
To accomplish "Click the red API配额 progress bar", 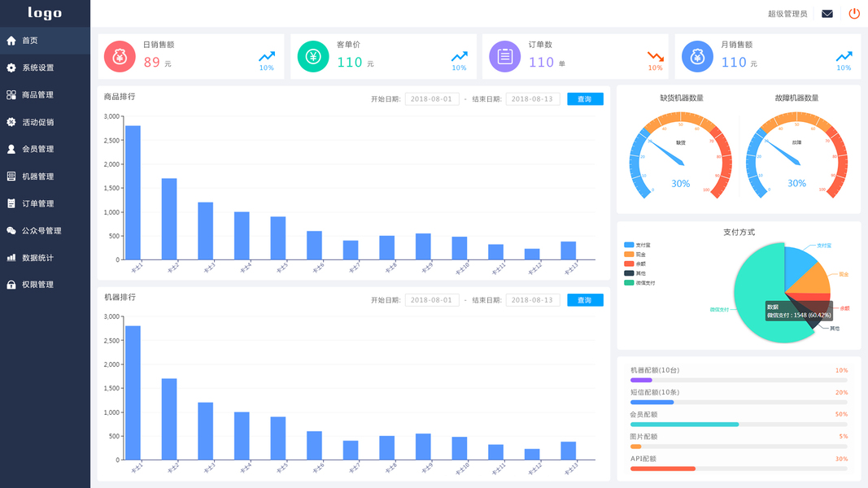I will (663, 468).
